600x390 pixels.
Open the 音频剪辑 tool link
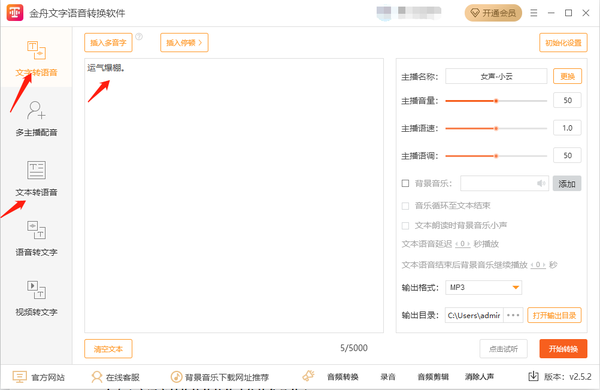433,377
